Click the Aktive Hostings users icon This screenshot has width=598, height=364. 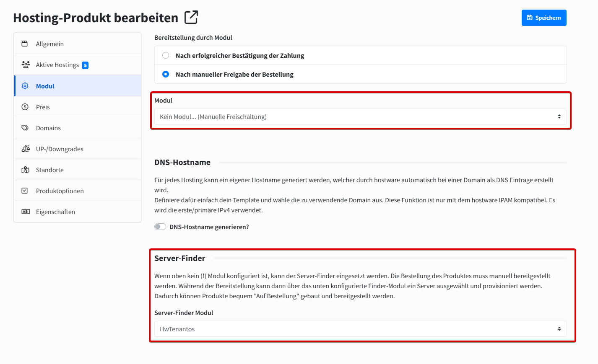(26, 65)
